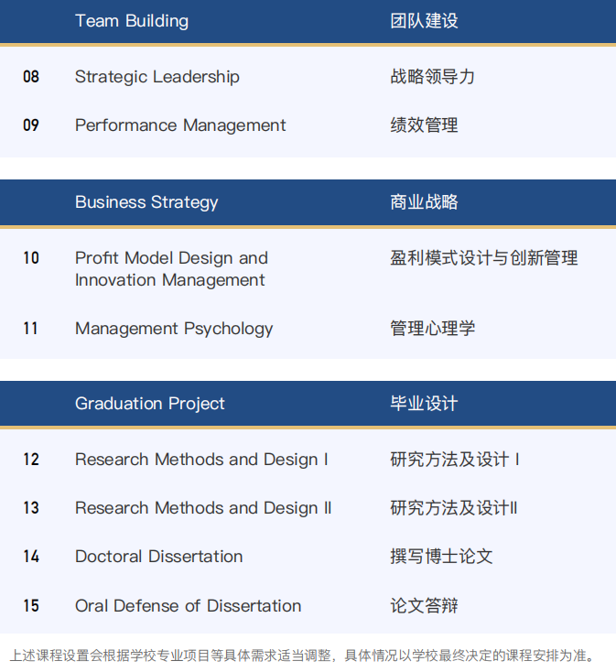Click the Graduation Project section header

(150, 404)
